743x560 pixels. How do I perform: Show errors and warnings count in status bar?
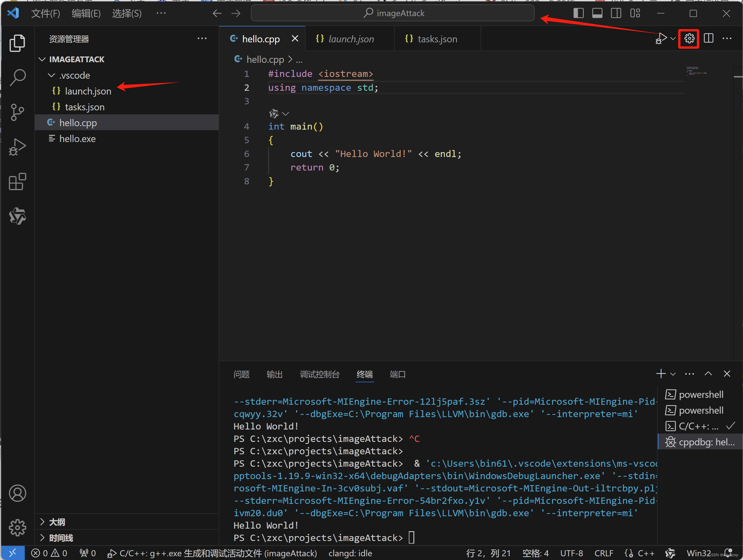49,553
